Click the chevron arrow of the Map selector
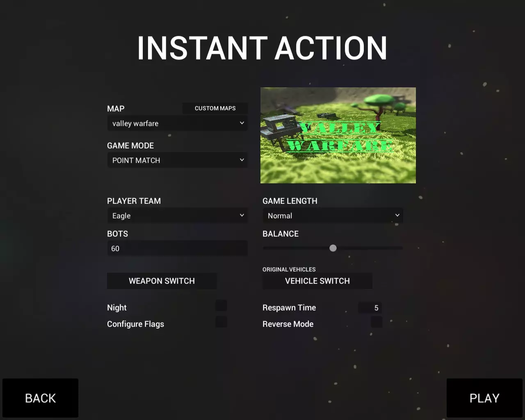 pyautogui.click(x=242, y=123)
